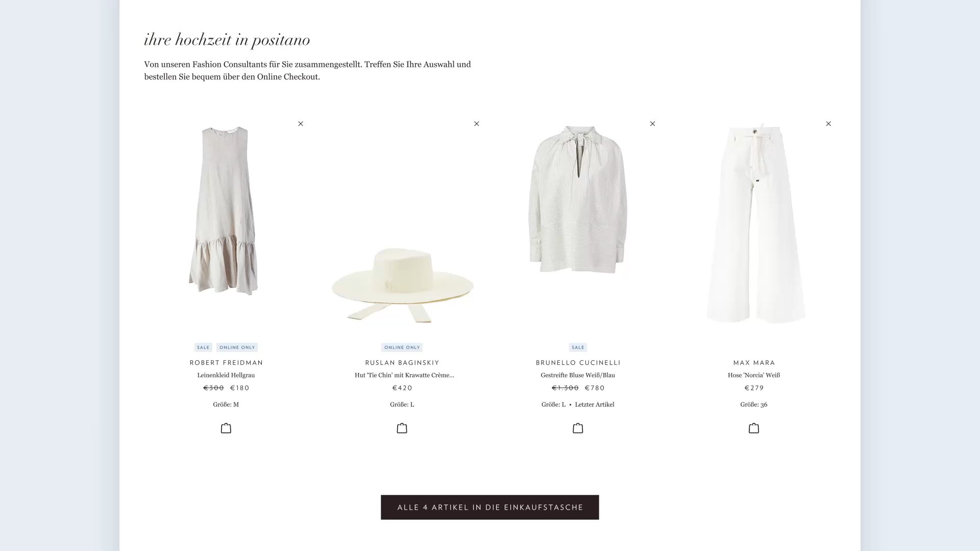Open the cream hat product image
Screen dimensions: 980x551
(x=402, y=285)
